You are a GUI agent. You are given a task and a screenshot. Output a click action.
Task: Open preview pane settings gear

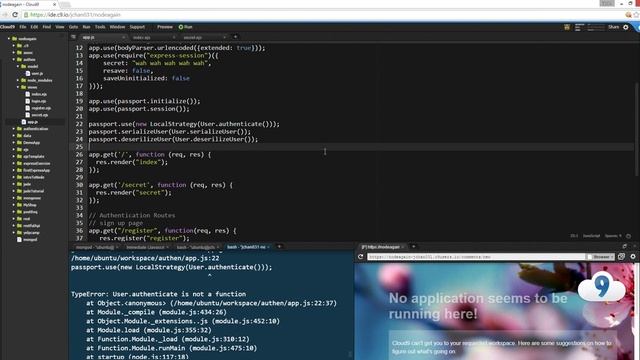pyautogui.click(x=633, y=257)
